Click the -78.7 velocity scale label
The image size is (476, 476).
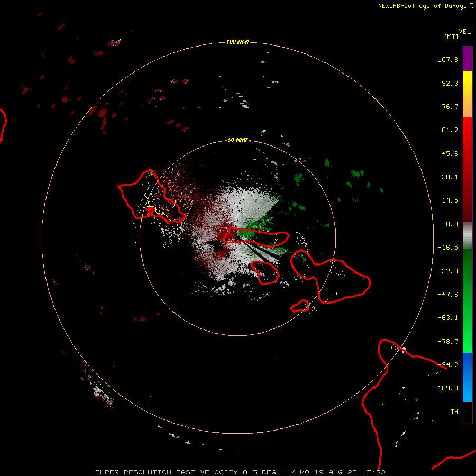click(x=448, y=342)
